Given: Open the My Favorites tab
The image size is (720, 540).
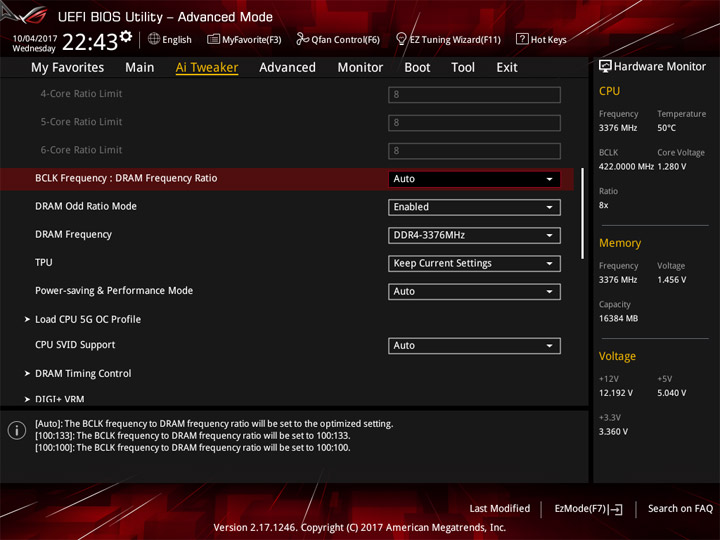Looking at the screenshot, I should coord(68,68).
